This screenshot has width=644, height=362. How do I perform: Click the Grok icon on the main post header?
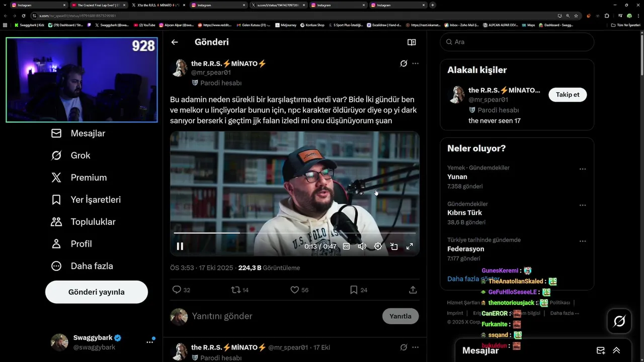point(404,64)
